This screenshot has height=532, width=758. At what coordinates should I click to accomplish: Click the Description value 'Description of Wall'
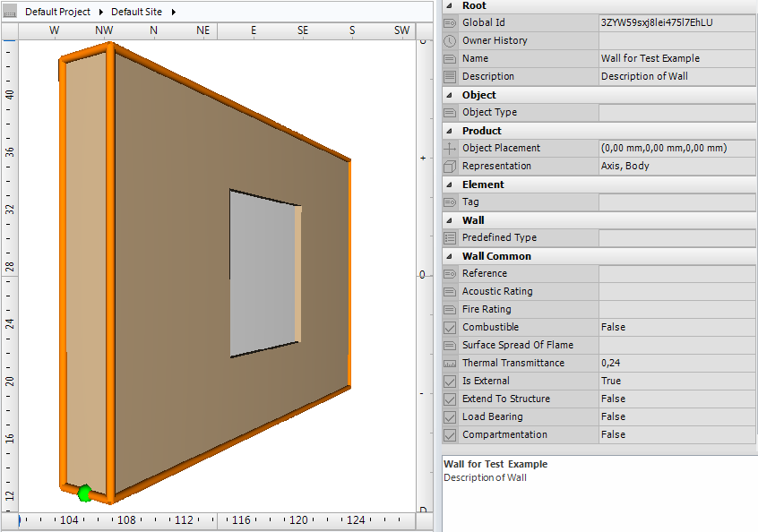644,76
